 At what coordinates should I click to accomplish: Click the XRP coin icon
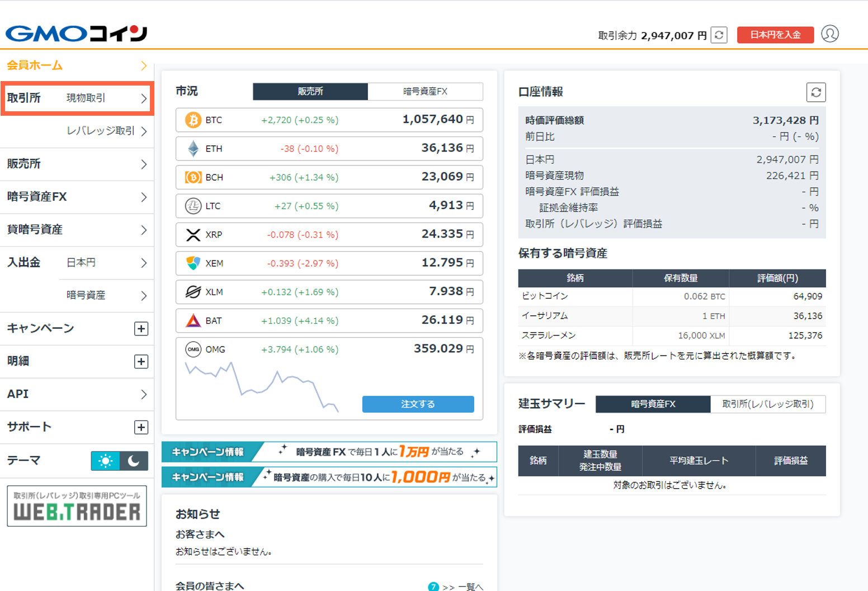192,234
